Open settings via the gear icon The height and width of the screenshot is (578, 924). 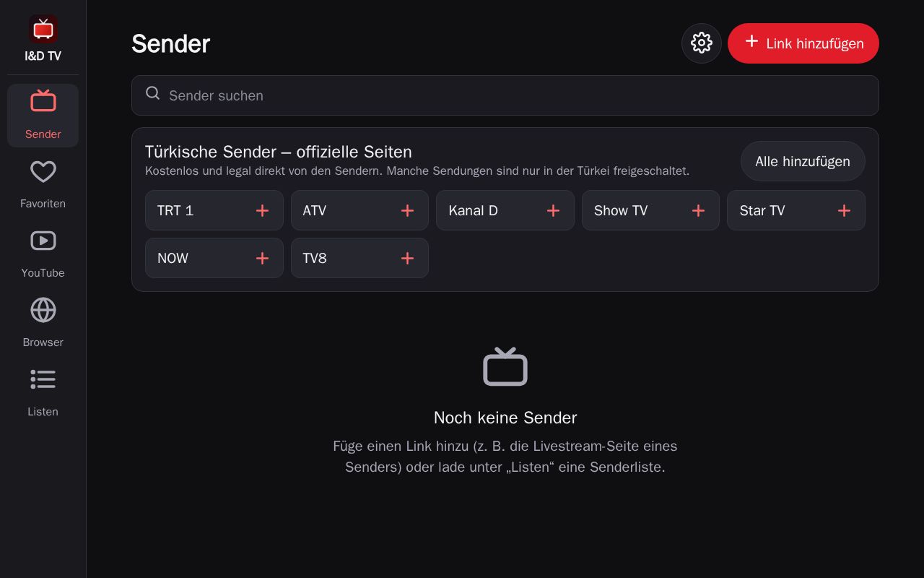pyautogui.click(x=702, y=43)
